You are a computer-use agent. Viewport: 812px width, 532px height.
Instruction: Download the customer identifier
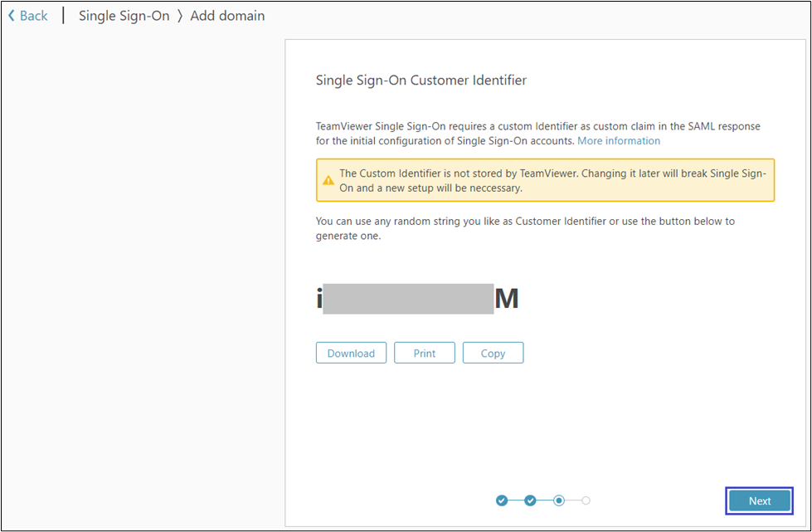tap(351, 352)
